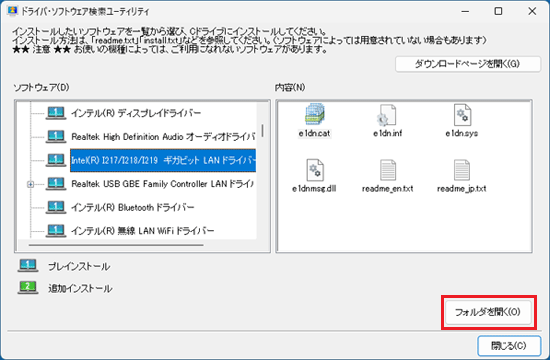Select the readme_jp.txt file icon
Image resolution: width=550 pixels, height=360 pixels.
[462, 170]
